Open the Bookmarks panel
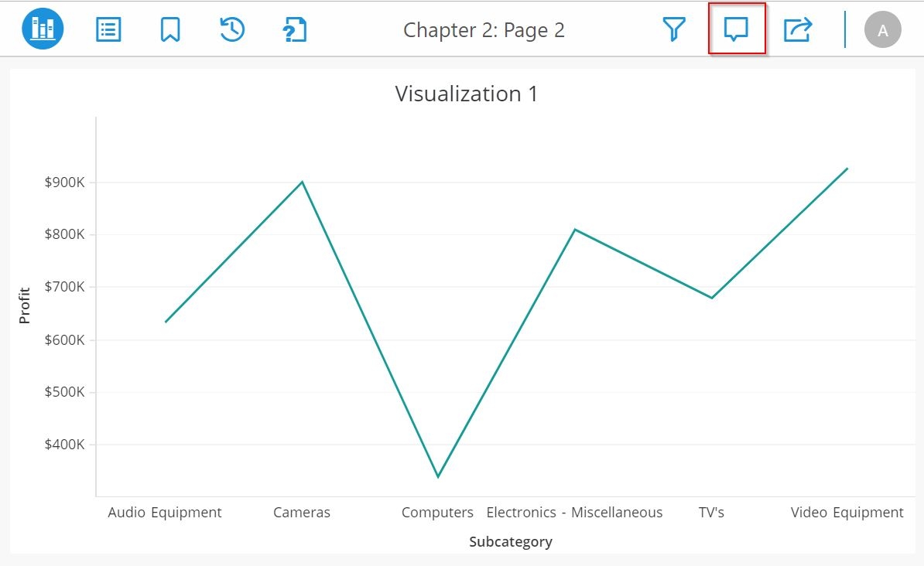This screenshot has height=566, width=924. click(170, 29)
